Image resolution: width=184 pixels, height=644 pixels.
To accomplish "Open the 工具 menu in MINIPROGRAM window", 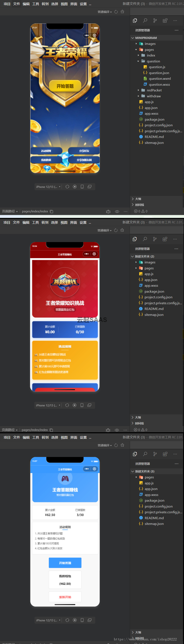I will pos(36,4).
